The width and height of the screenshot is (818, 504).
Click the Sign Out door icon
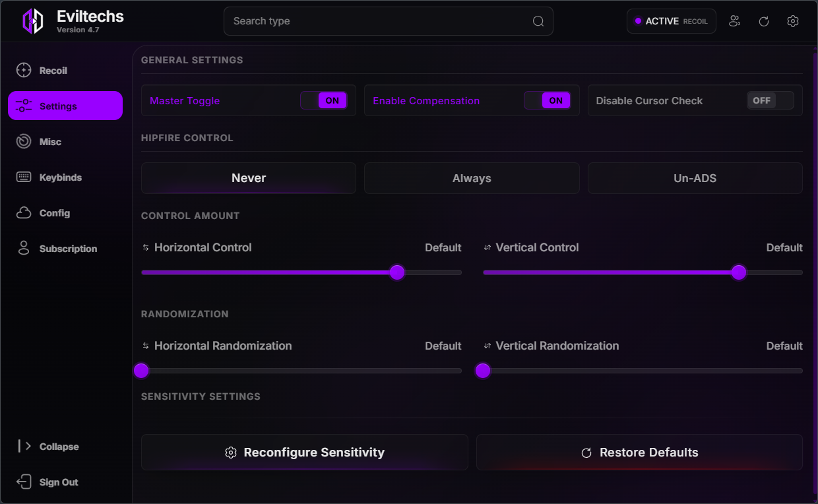[x=24, y=482]
